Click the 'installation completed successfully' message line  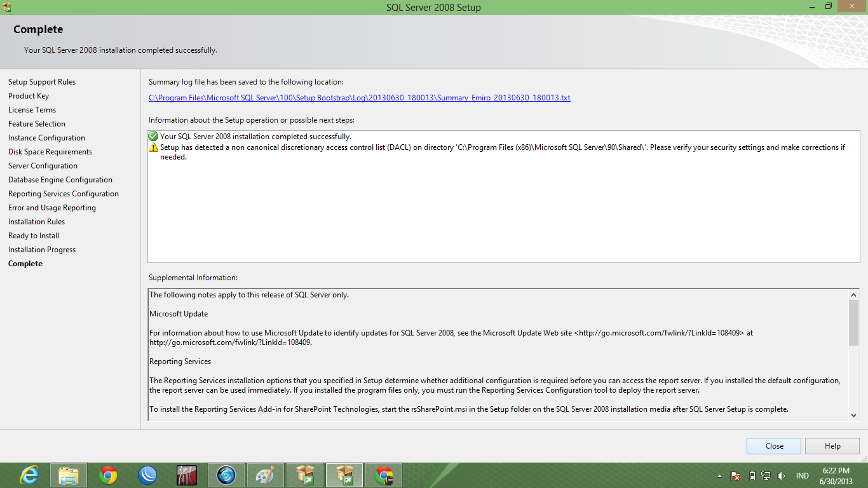click(x=255, y=137)
